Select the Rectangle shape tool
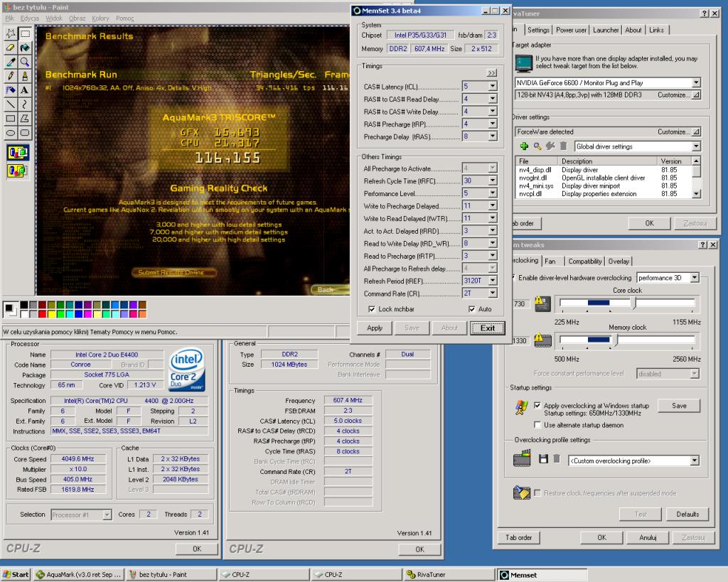 pos(10,119)
